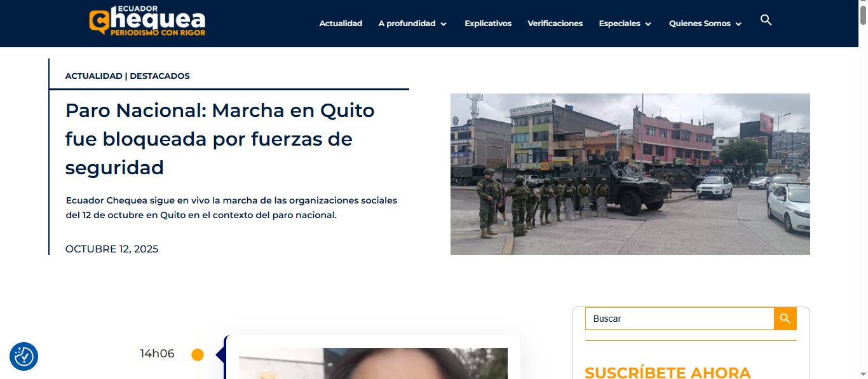
Task: Open the Explicativos menu item
Action: click(487, 24)
